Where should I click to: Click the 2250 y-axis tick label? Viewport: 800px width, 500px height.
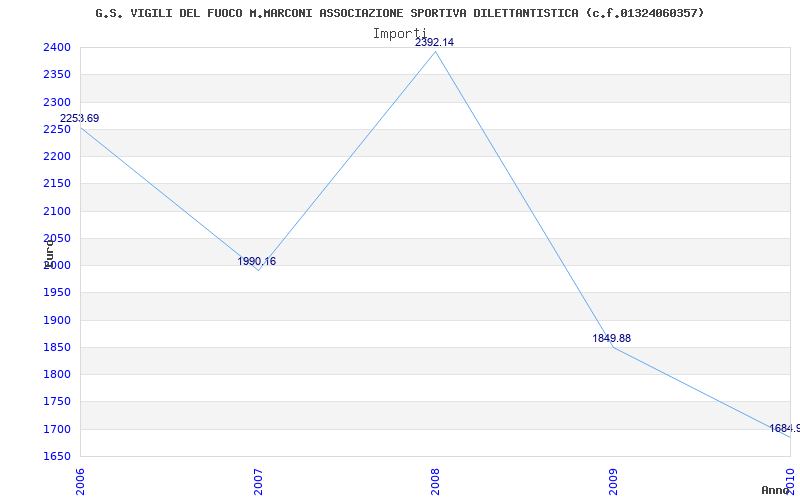tap(58, 129)
